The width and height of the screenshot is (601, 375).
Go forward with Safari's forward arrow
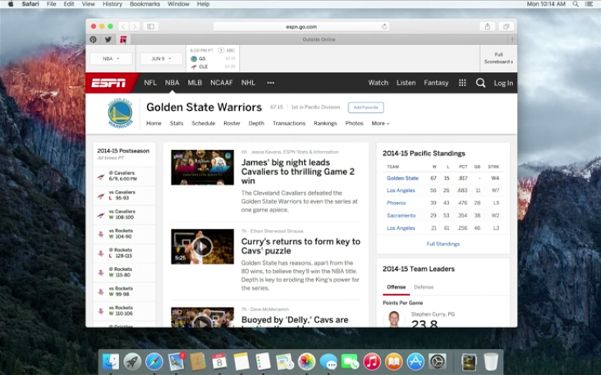(134, 26)
